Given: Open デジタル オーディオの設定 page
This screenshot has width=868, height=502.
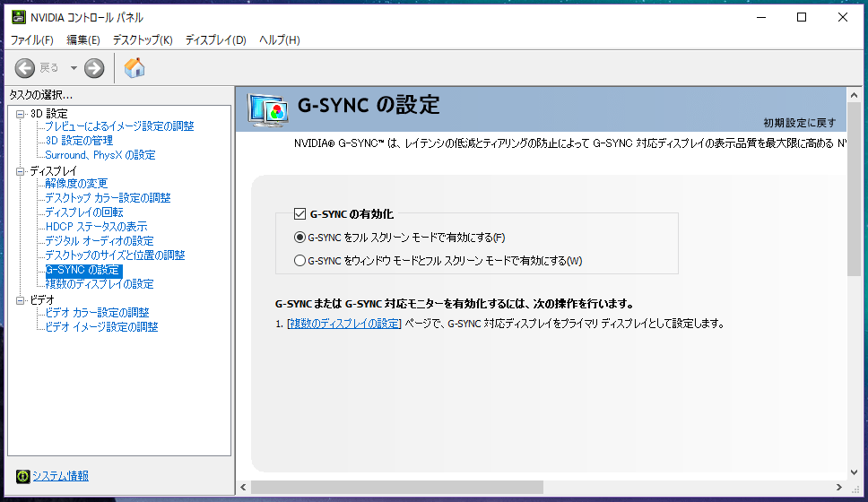Looking at the screenshot, I should 100,241.
